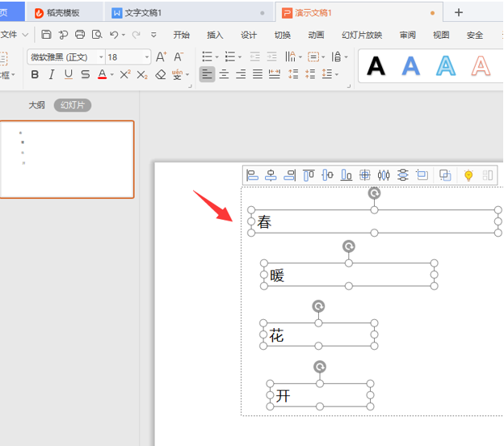Click the Save icon in quick access toolbar

(x=47, y=35)
